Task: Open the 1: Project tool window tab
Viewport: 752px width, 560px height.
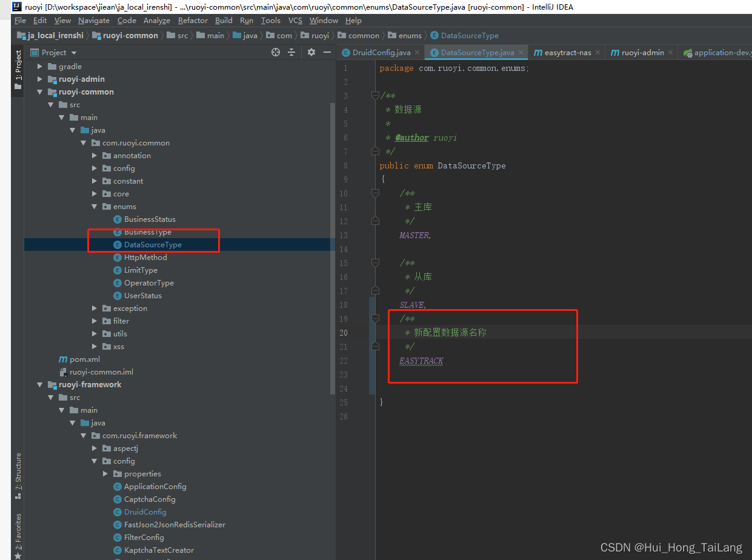Action: point(18,70)
